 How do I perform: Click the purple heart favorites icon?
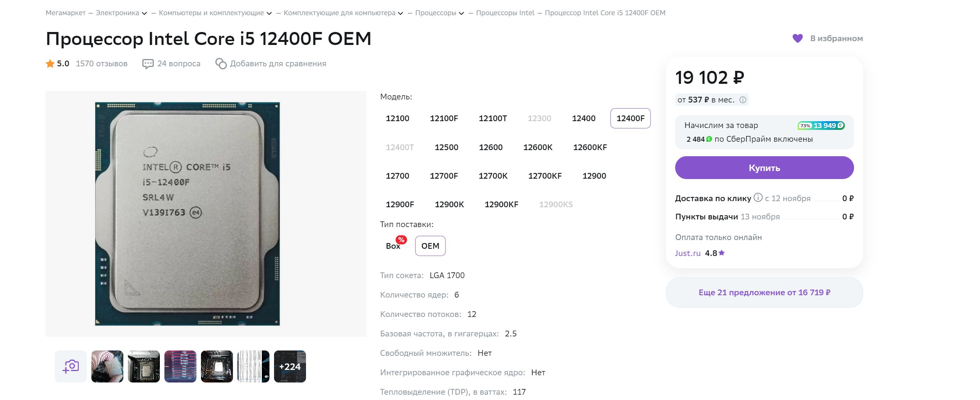coord(797,38)
